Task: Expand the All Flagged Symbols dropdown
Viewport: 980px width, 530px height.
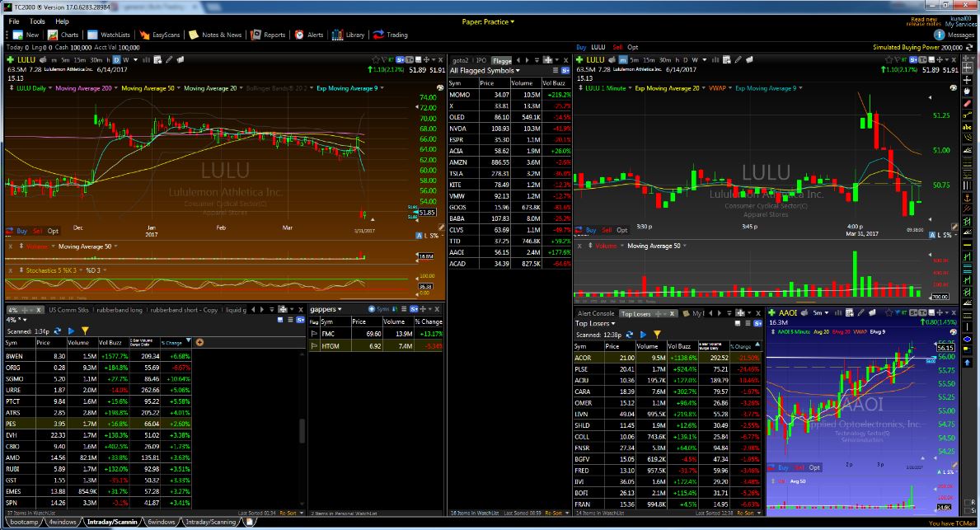Action: pos(485,71)
